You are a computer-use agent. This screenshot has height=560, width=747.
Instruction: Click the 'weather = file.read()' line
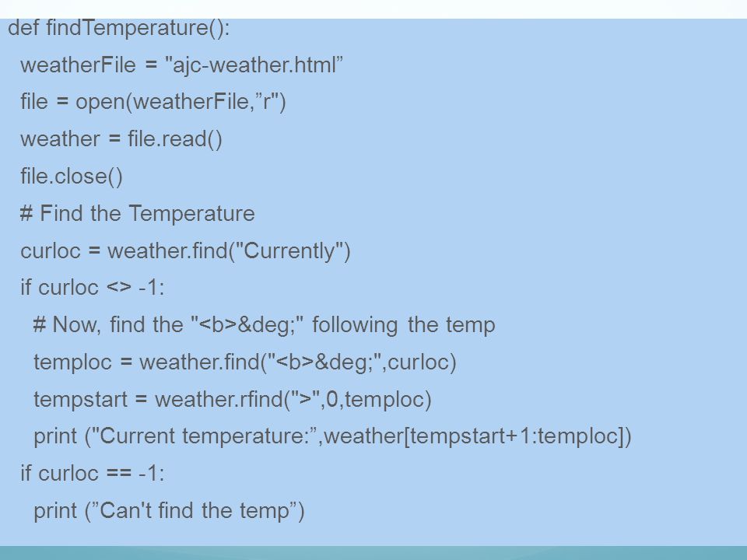pos(121,139)
